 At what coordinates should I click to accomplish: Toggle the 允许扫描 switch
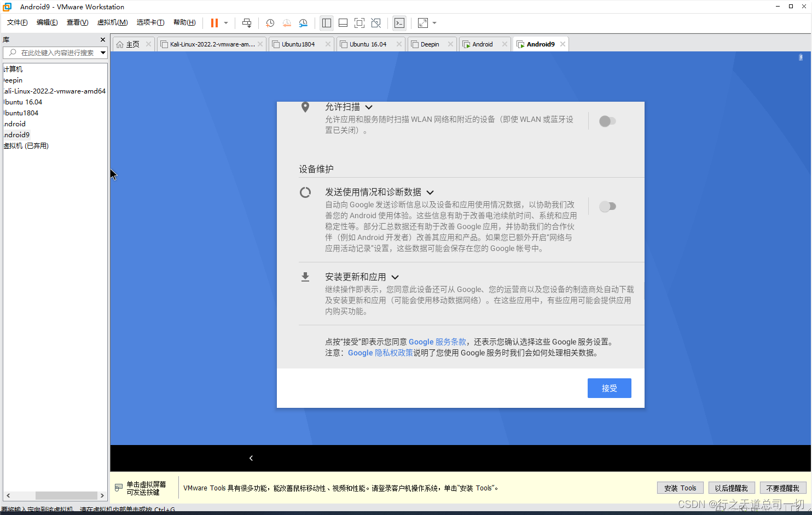(607, 121)
